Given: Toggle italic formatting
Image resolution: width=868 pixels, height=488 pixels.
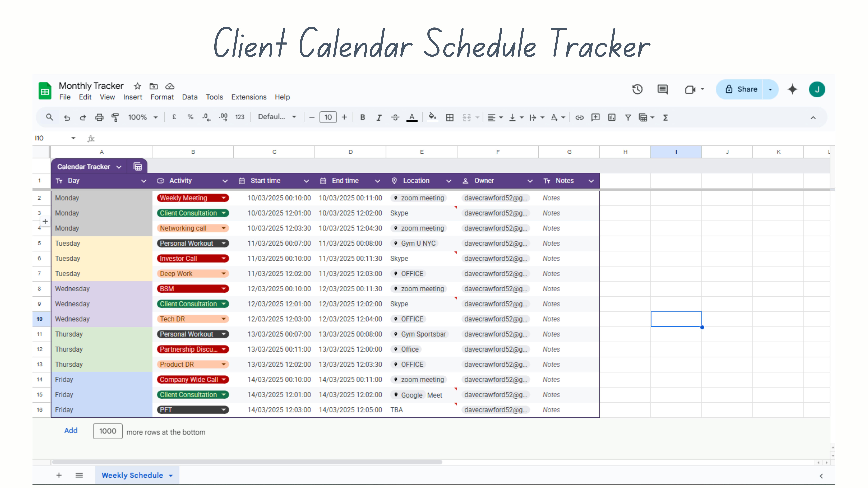Looking at the screenshot, I should click(379, 117).
